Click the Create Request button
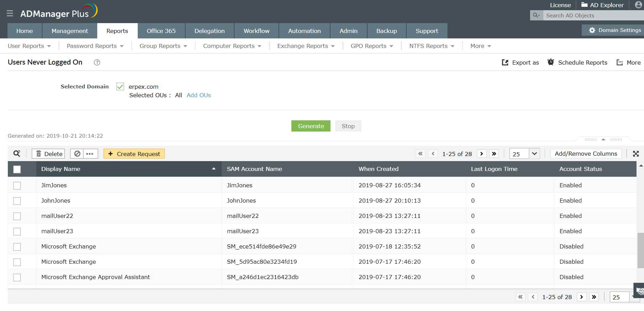The width and height of the screenshot is (644, 311). [134, 154]
